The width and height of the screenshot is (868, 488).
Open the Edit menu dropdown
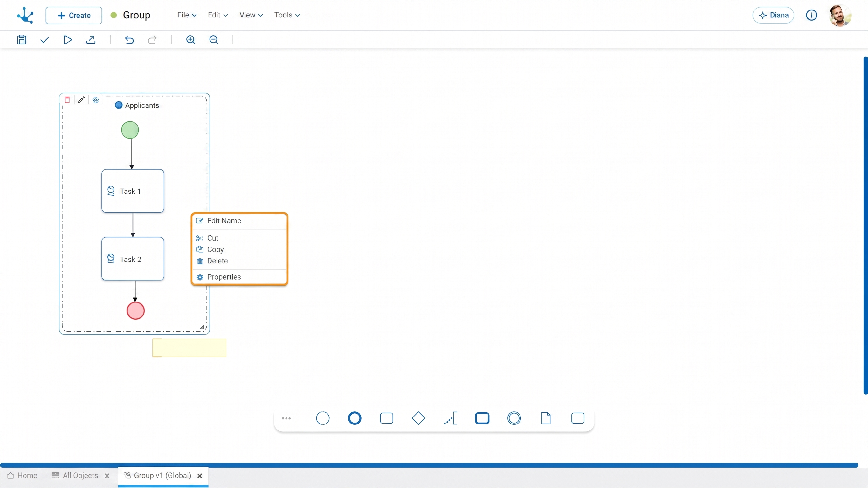pyautogui.click(x=218, y=15)
